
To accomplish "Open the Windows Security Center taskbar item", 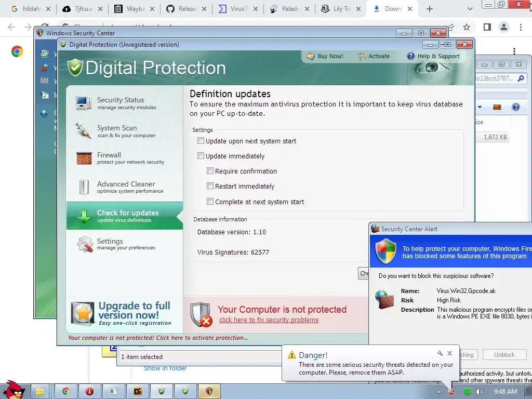I will point(209,391).
